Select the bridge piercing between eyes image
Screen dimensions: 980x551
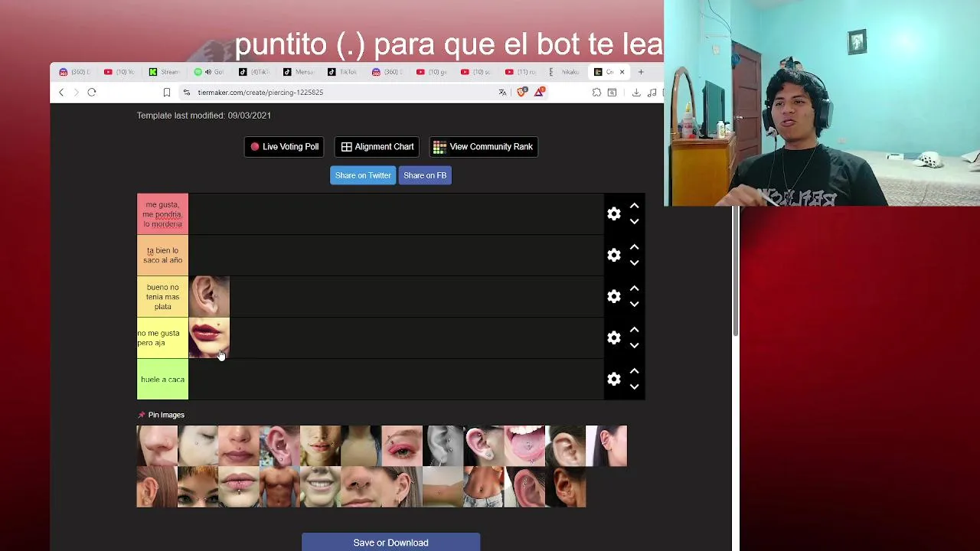point(198,487)
